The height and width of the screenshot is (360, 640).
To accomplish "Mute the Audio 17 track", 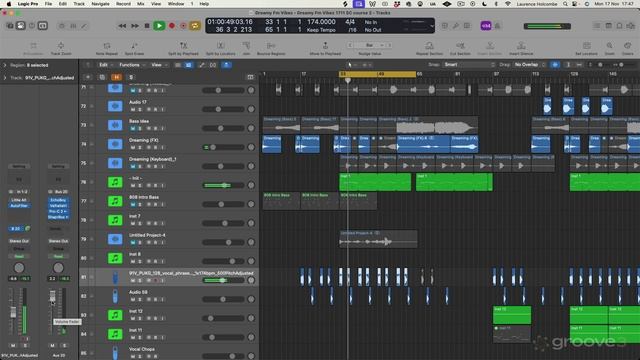I will click(133, 109).
